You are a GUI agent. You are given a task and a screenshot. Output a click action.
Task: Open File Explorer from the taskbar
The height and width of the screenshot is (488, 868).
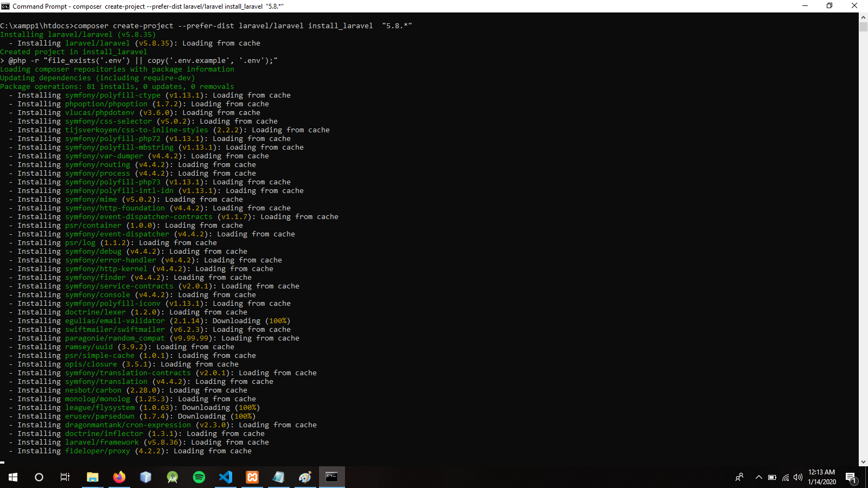coord(92,477)
